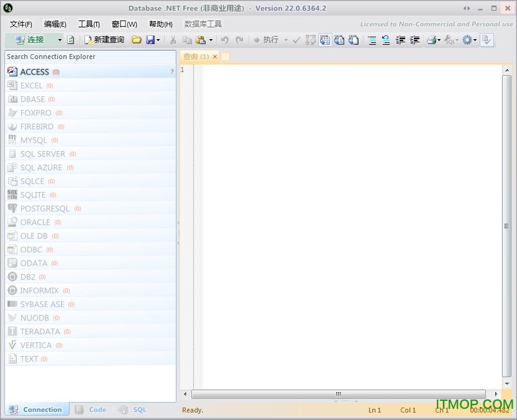The image size is (517, 420).
Task: Click the cut scissors icon
Action: (173, 40)
